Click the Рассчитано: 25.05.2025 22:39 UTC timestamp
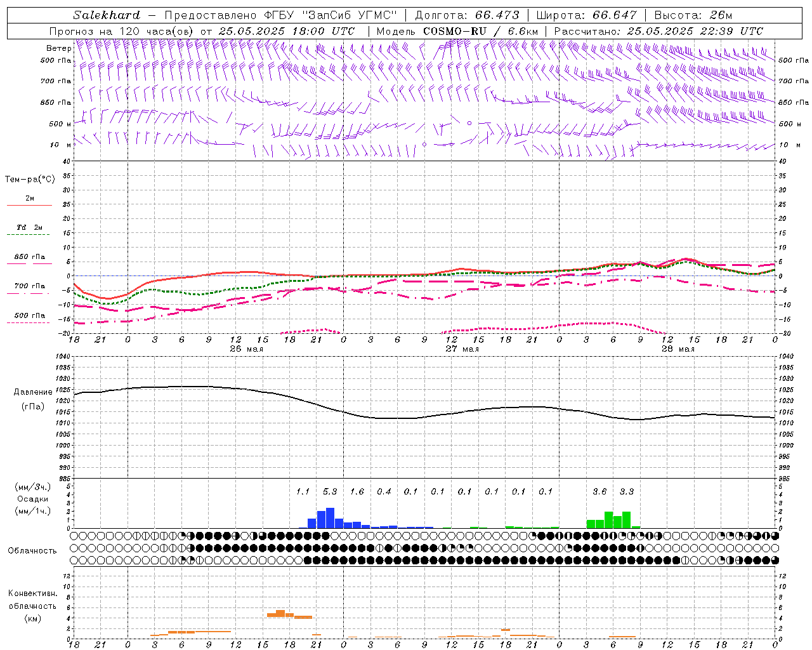Screen dimensions: 812x650 click(x=658, y=31)
